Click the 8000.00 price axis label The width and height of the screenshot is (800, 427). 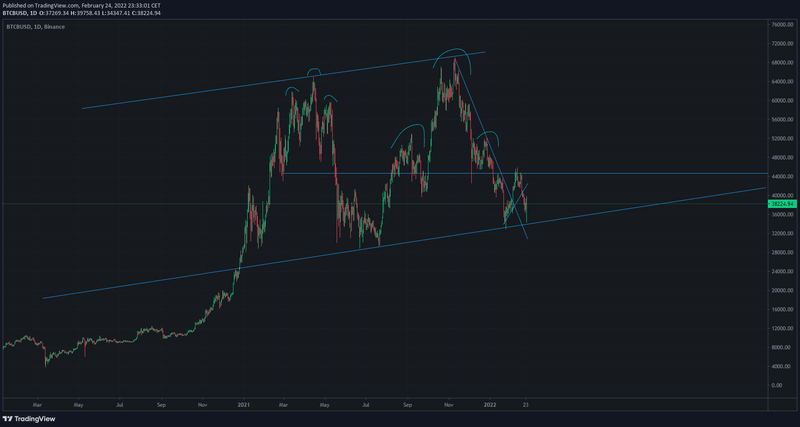point(781,347)
